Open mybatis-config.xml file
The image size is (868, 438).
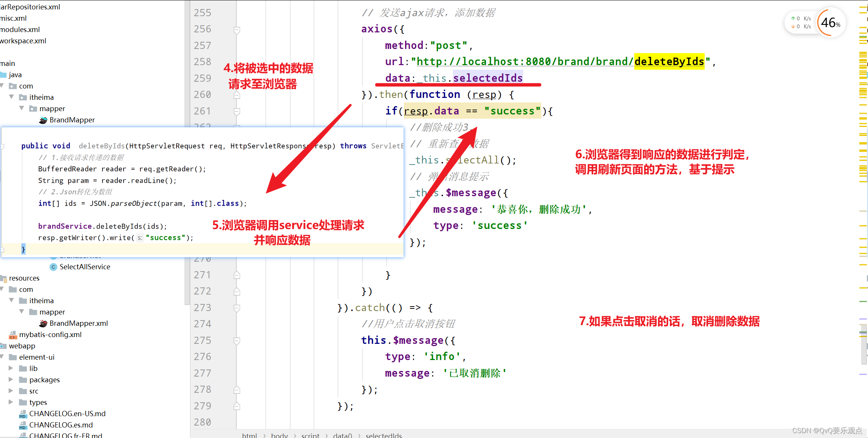click(50, 334)
